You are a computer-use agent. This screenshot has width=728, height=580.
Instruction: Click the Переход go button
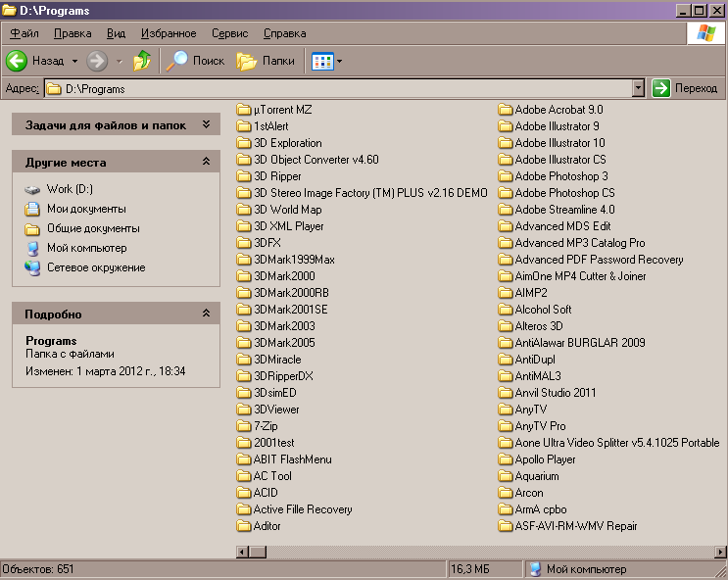[x=686, y=88]
